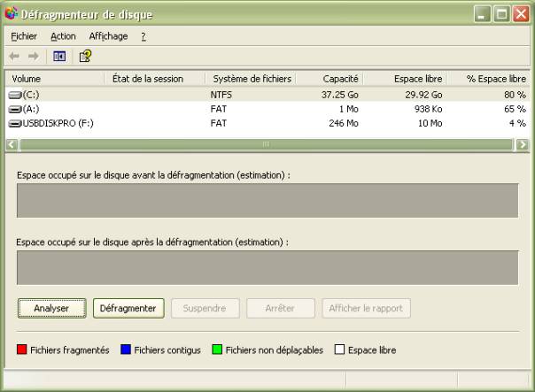535x392 pixels.
Task: Sort by the Volume column header
Action: pos(55,79)
